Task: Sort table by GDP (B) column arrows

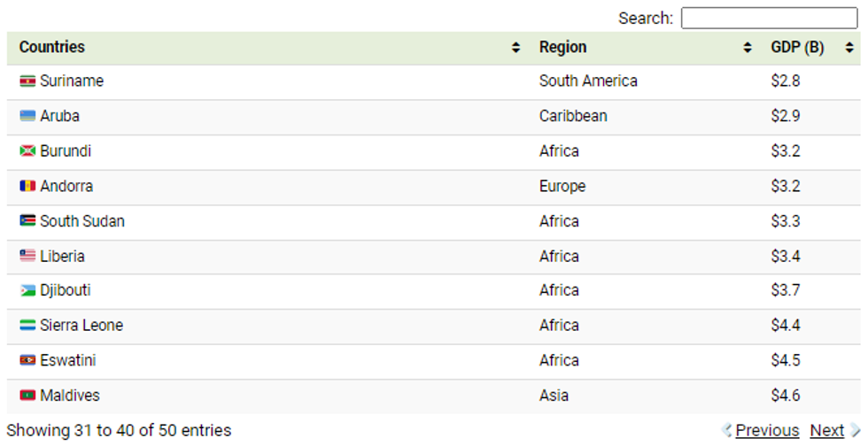Action: click(x=849, y=48)
